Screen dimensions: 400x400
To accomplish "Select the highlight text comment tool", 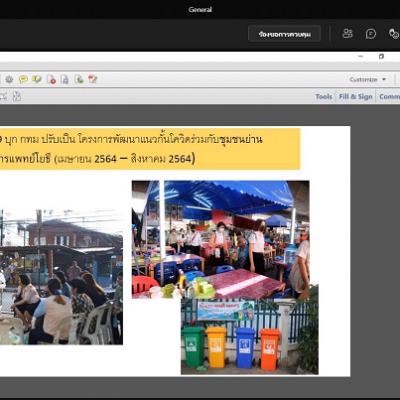I will tap(37, 79).
